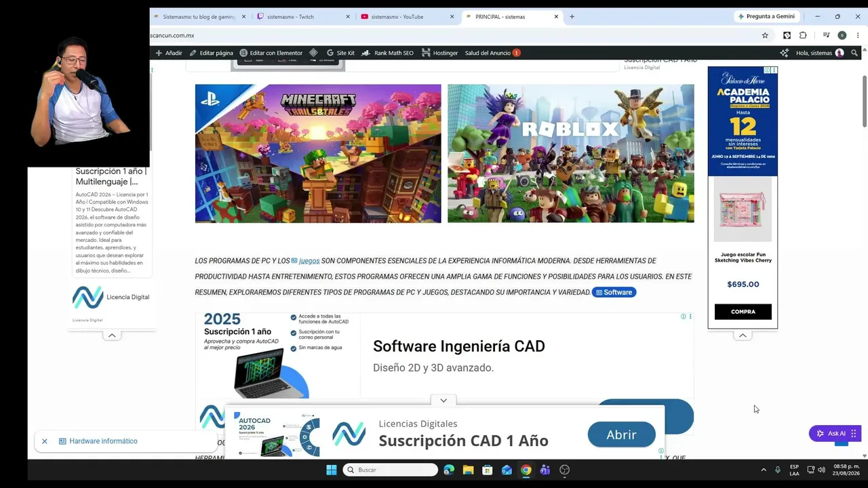Open the OBS Studio taskbar icon

click(564, 470)
